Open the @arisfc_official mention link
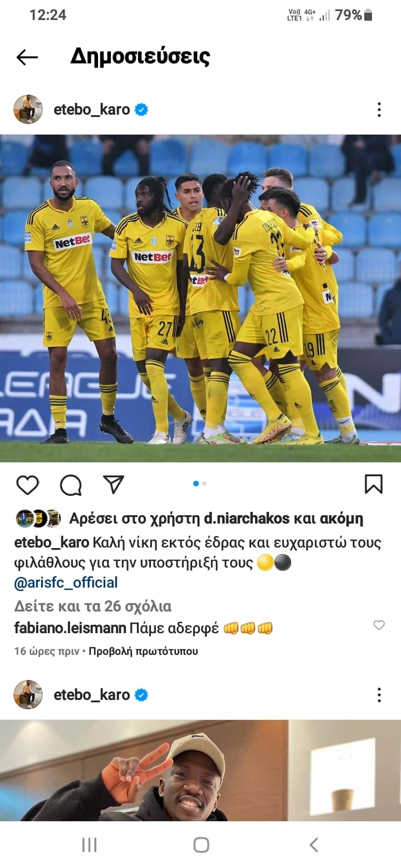Image resolution: width=401 pixels, height=868 pixels. point(66,583)
